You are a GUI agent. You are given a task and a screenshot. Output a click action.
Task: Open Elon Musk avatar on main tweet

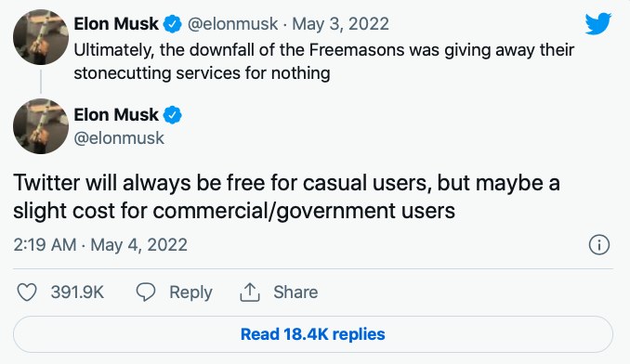coord(41,126)
